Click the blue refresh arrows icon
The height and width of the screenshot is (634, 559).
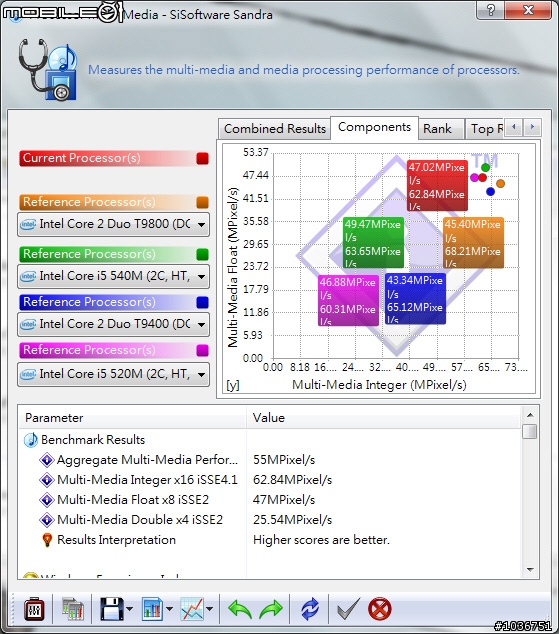click(x=310, y=609)
